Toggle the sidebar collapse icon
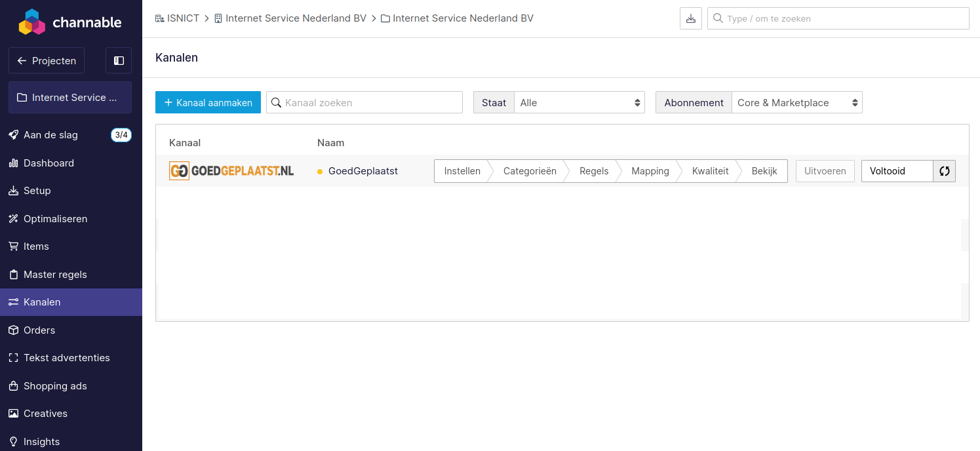 [x=119, y=60]
